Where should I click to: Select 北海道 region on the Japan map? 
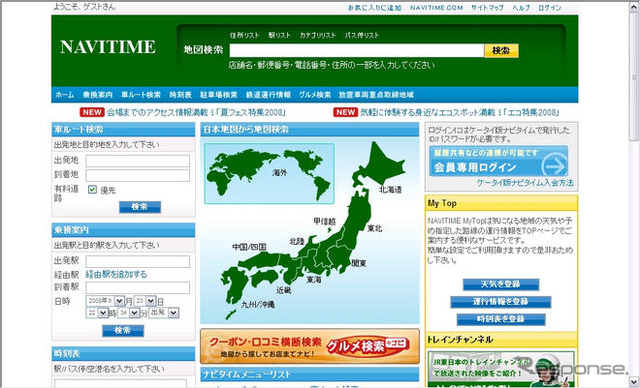click(x=382, y=165)
